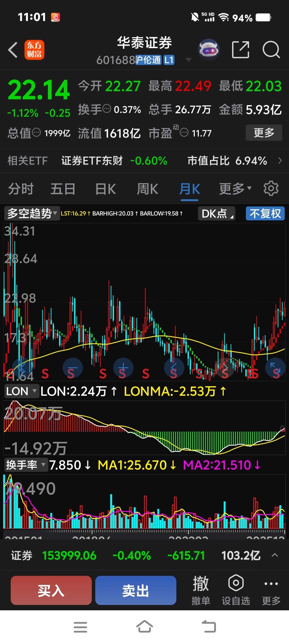289x644 pixels.
Task: Expand 相关ETF row arrow
Action: tap(280, 161)
